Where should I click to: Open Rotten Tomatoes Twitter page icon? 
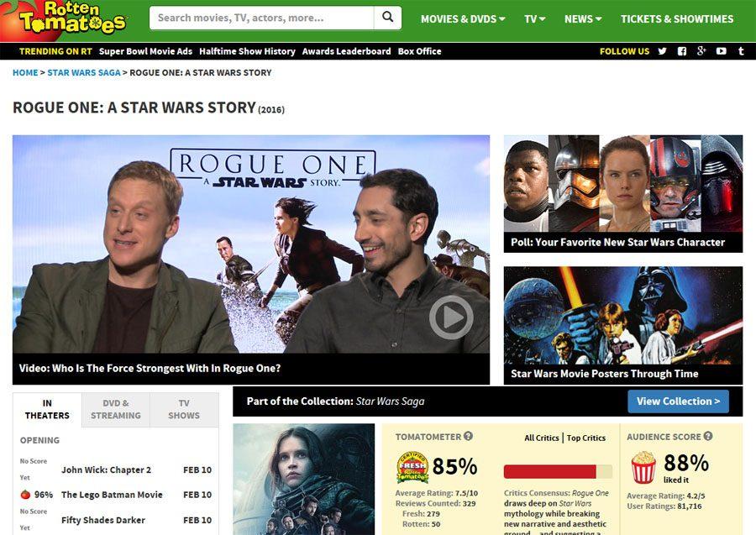tap(663, 51)
